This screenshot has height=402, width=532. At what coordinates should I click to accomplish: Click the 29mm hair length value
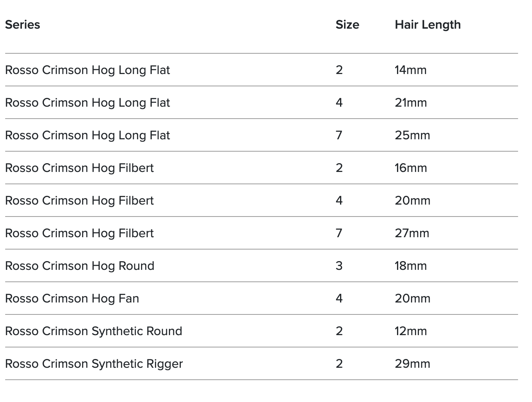412,364
